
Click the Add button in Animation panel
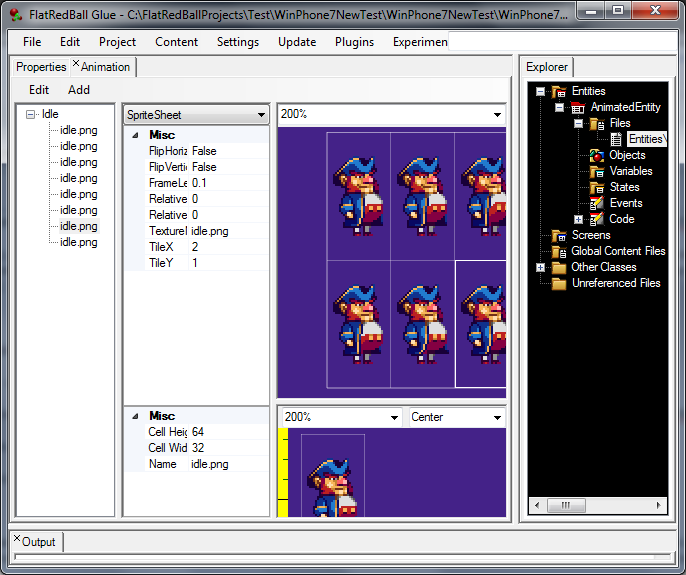79,89
